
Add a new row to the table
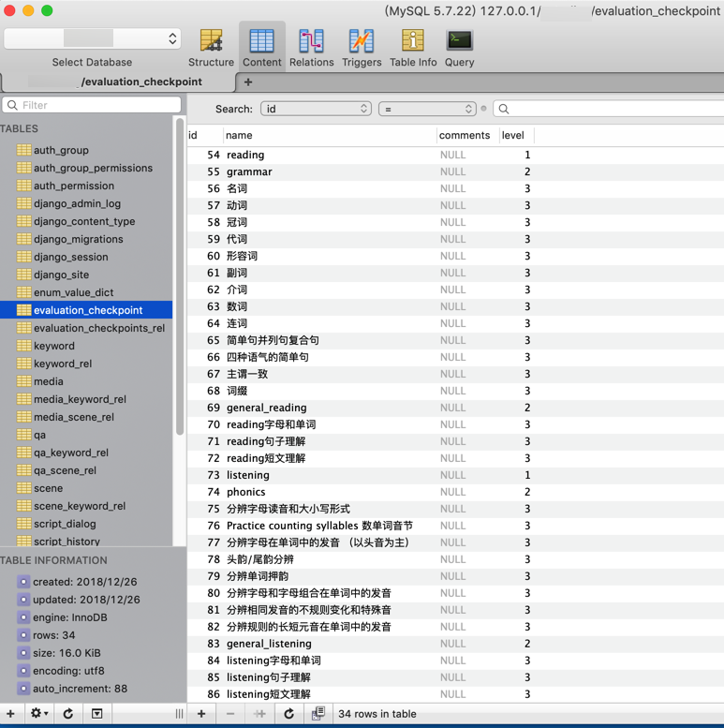click(201, 714)
